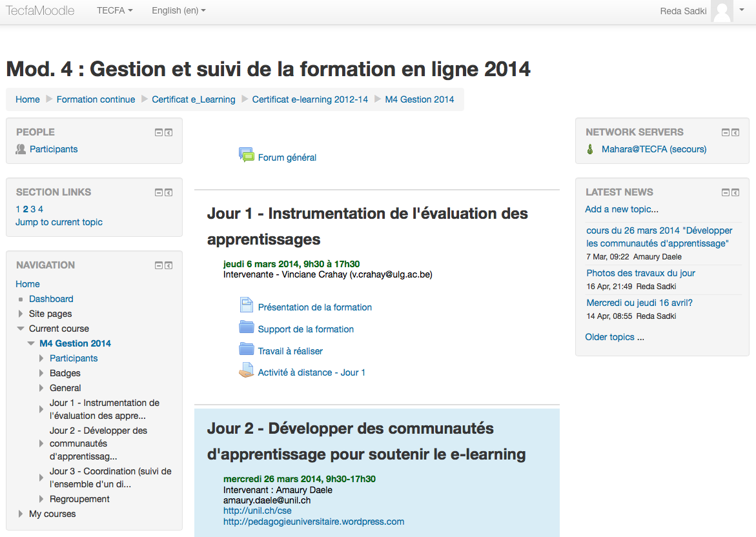756x537 pixels.
Task: Dock the Navigation block to the side
Action: point(169,265)
